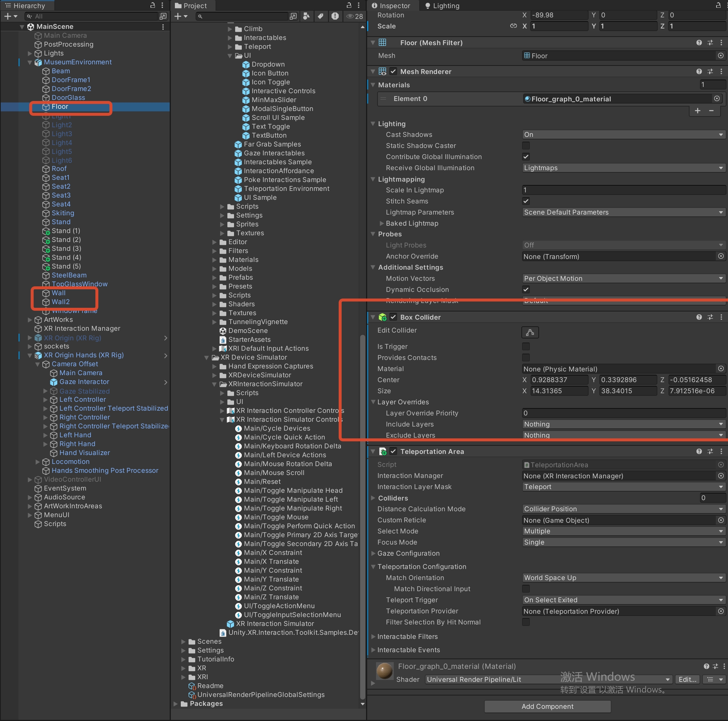Screen dimensions: 728x721
Task: Open Box Collider help reference icon
Action: point(699,317)
